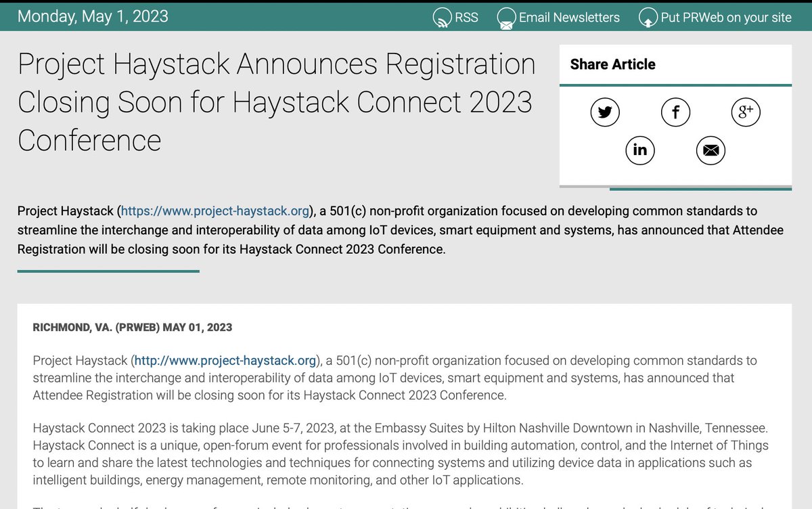Click the Email Newsletters envelope icon
This screenshot has height=509, width=812.
coord(505,17)
